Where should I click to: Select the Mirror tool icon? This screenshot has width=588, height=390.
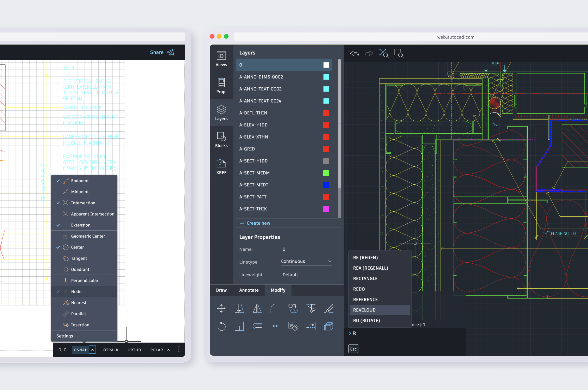point(257,308)
